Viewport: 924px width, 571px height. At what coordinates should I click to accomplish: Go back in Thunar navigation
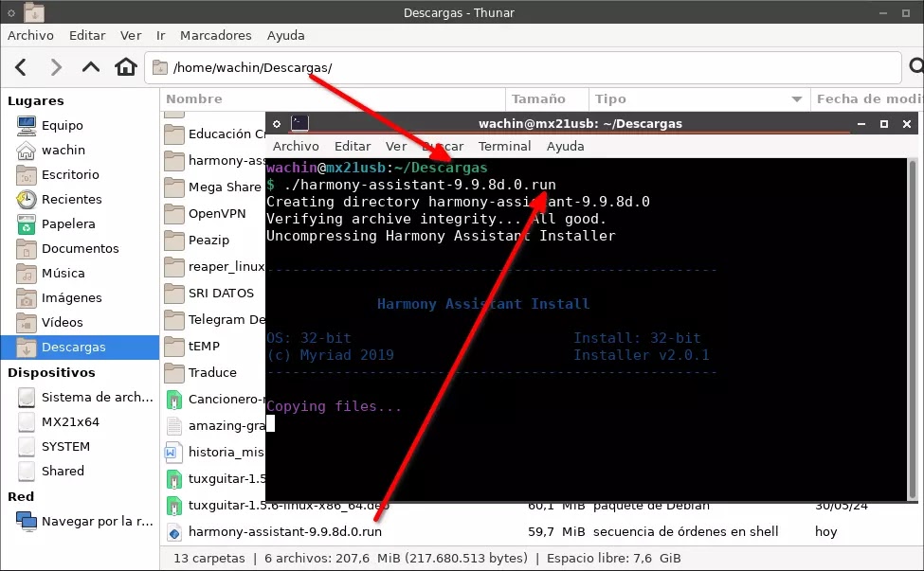click(x=21, y=67)
